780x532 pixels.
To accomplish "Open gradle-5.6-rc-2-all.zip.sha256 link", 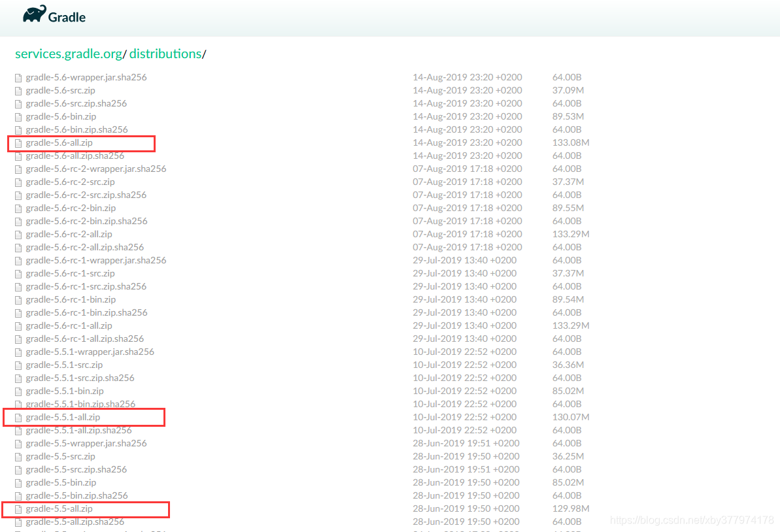I will pos(84,247).
